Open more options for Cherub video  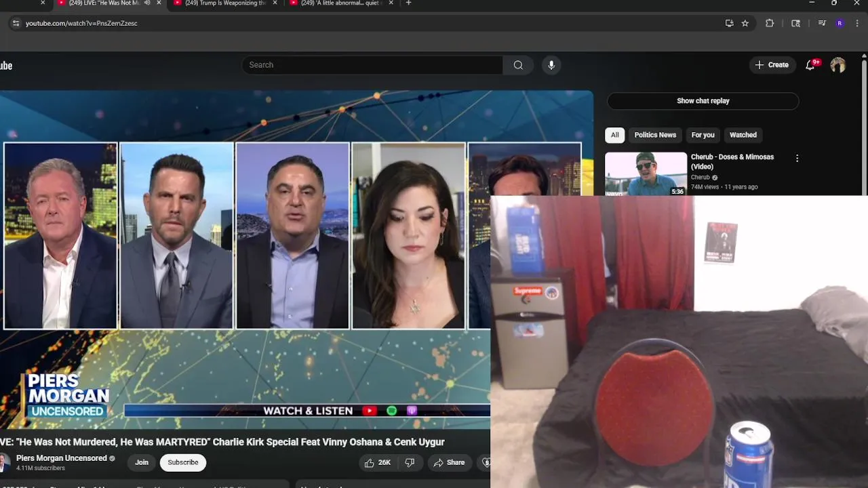(797, 159)
